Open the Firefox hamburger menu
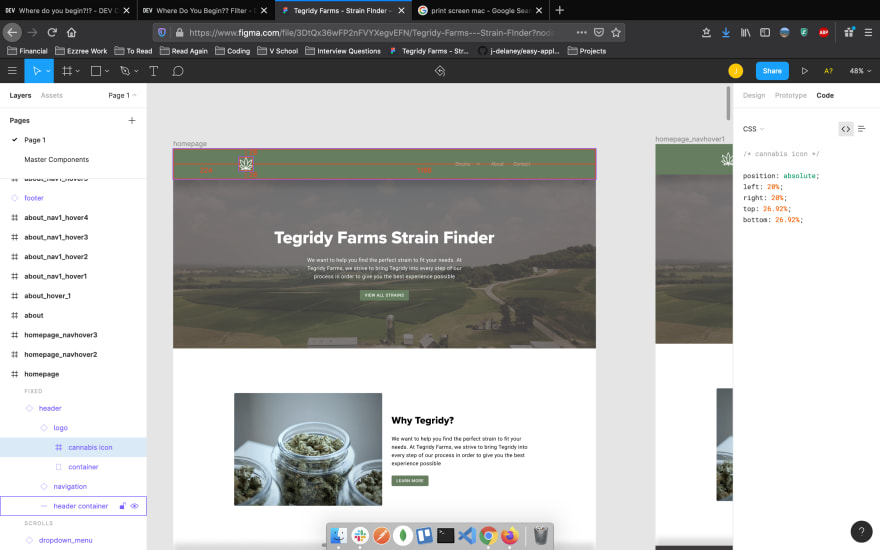Screen dimensions: 880x550 click(868, 33)
